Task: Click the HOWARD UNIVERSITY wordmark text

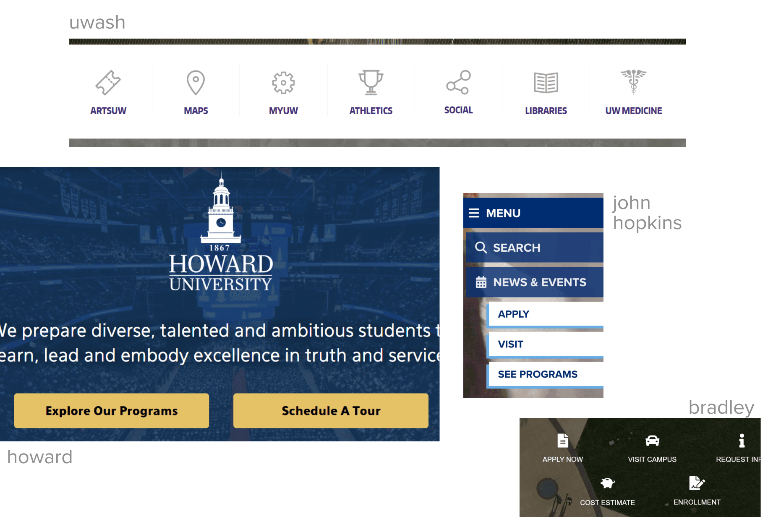Action: pos(221,272)
